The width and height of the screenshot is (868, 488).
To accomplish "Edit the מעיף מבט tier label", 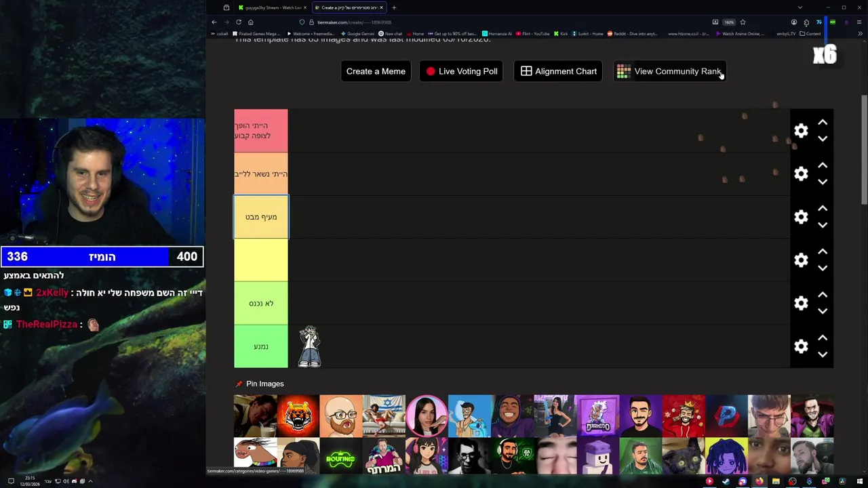I will (x=261, y=217).
